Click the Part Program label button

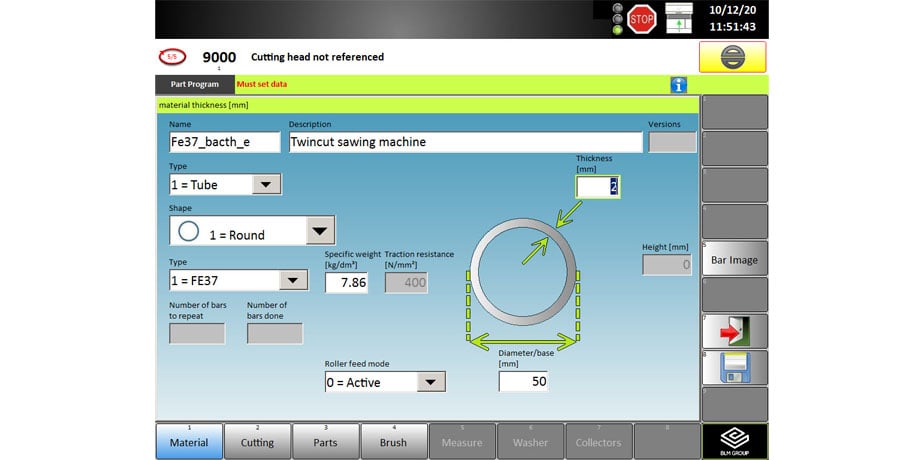[195, 85]
